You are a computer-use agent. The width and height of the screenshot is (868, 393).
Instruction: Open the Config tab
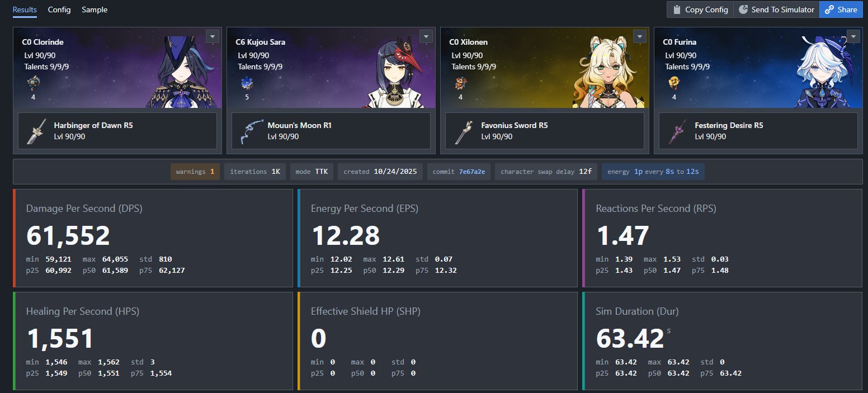click(59, 10)
